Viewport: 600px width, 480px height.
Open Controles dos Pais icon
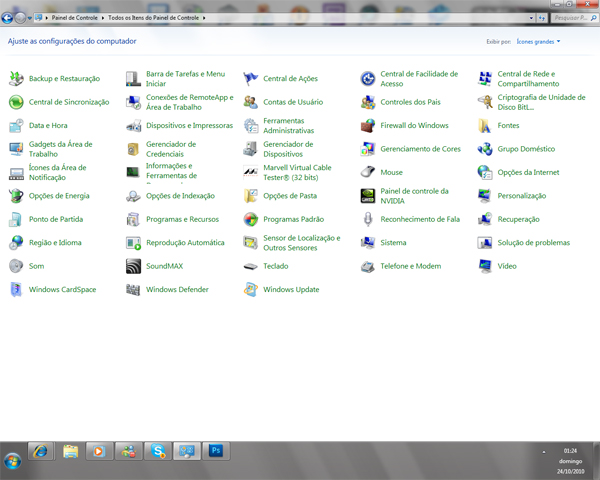tap(368, 102)
